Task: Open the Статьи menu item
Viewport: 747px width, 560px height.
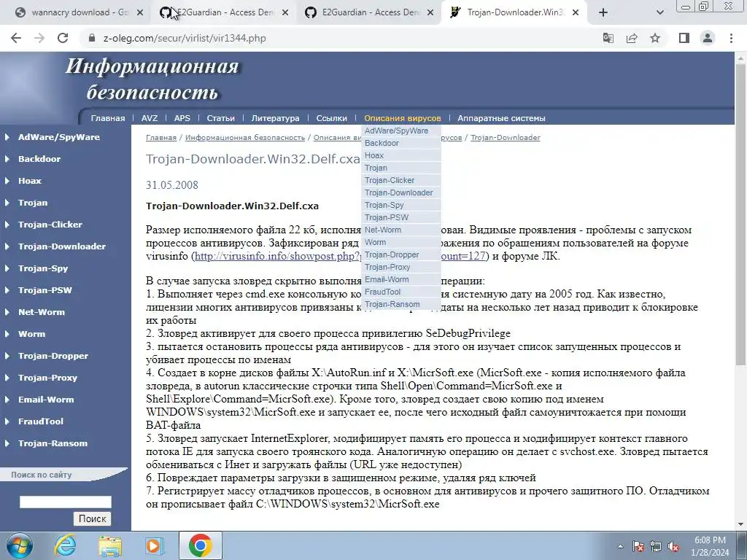Action: (220, 118)
